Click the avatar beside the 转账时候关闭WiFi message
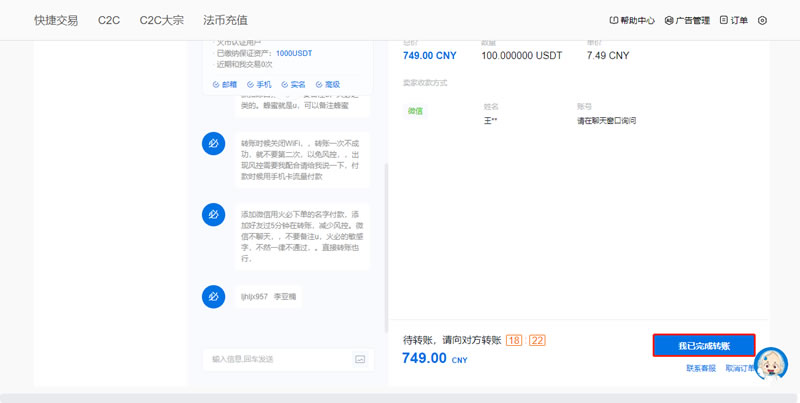The height and width of the screenshot is (403, 800). pos(213,144)
